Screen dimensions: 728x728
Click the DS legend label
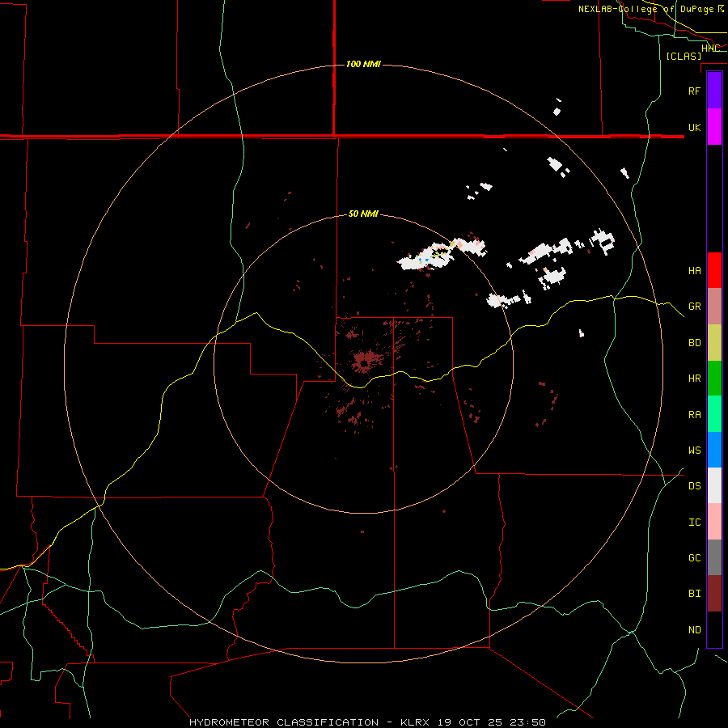(694, 486)
